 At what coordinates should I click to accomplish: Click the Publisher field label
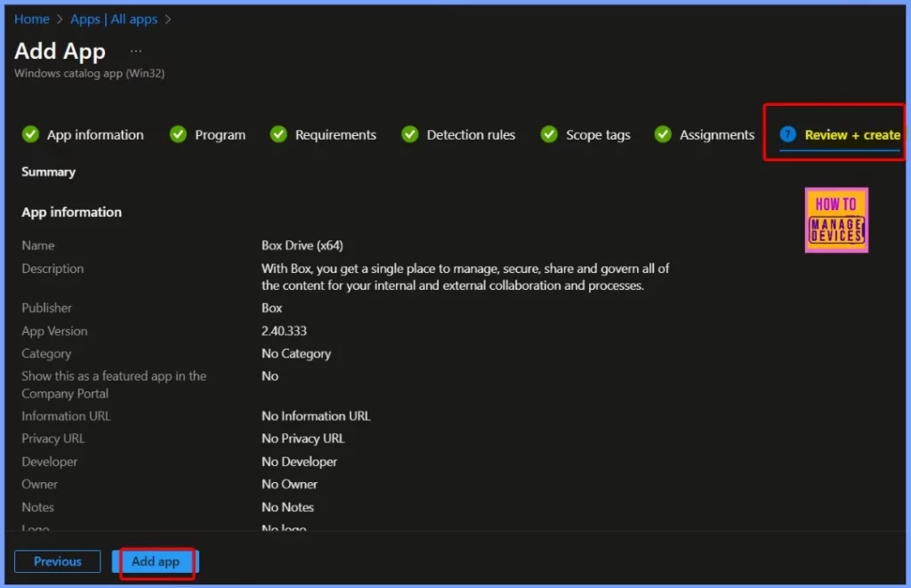point(47,308)
